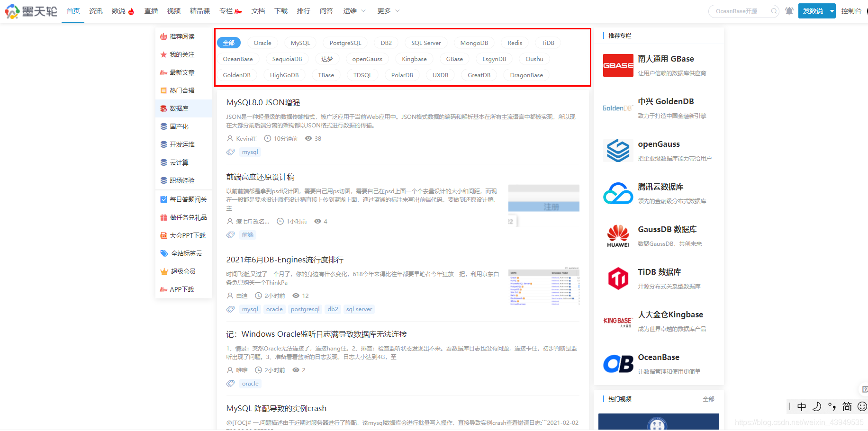The image size is (868, 431).
Task: Filter articles by MySQL tag
Action: [300, 43]
